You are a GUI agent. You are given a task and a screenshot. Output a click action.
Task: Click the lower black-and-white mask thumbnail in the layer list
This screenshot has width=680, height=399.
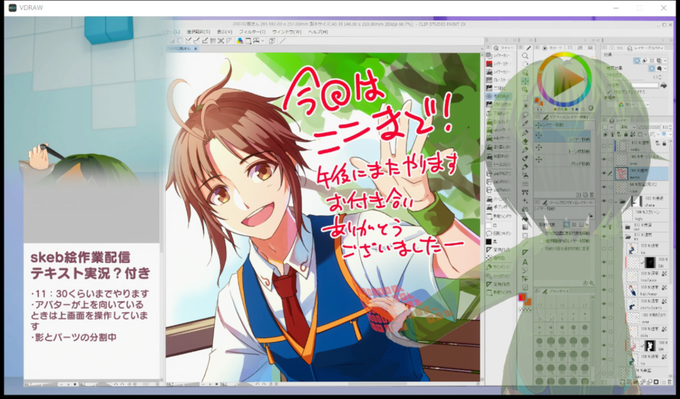[650, 346]
